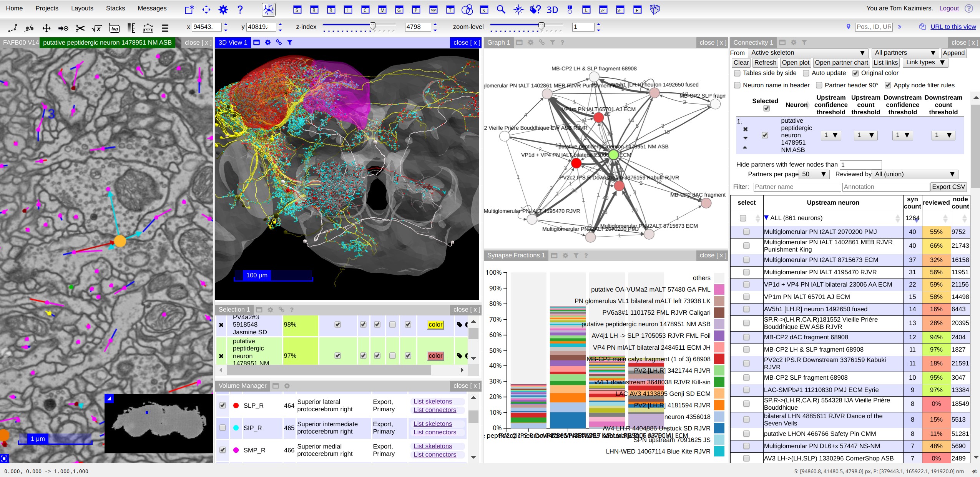The width and height of the screenshot is (980, 477).
Task: Open the Layouts menu
Action: pos(82,8)
